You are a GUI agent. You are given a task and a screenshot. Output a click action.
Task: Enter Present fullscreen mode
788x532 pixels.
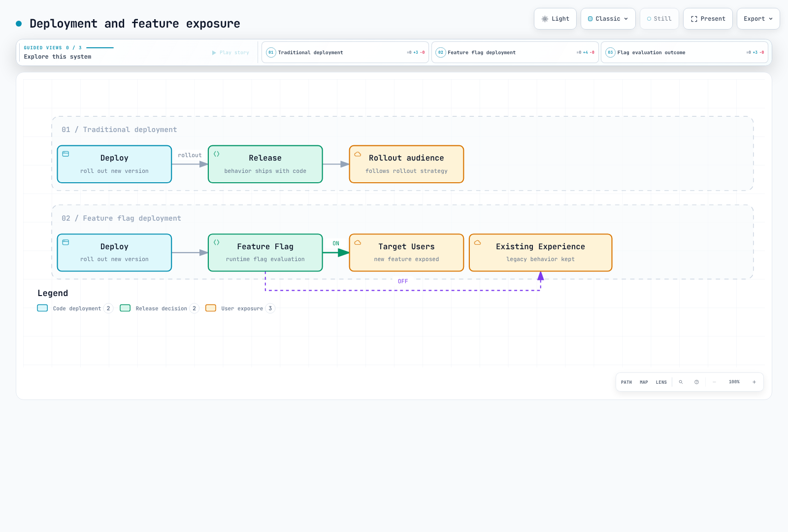[x=708, y=19]
